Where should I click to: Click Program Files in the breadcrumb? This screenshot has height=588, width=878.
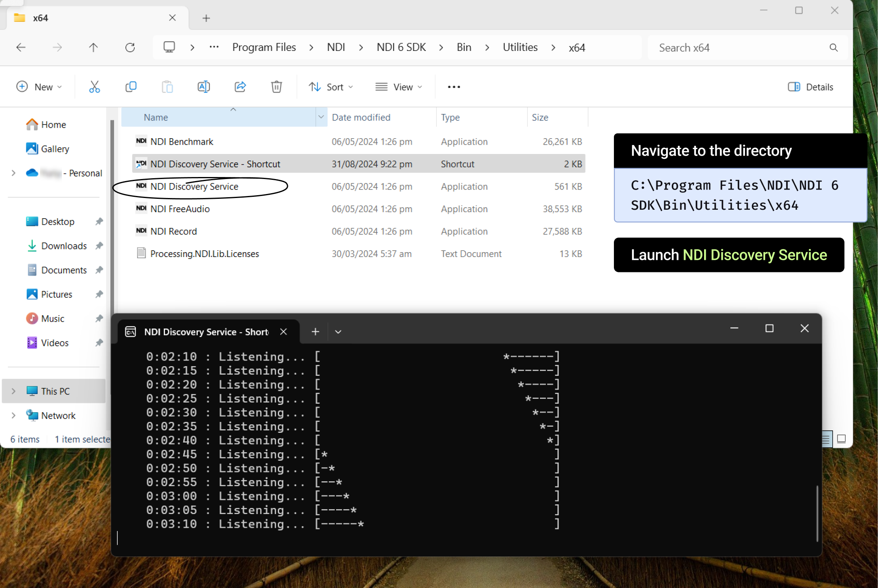[x=264, y=47]
